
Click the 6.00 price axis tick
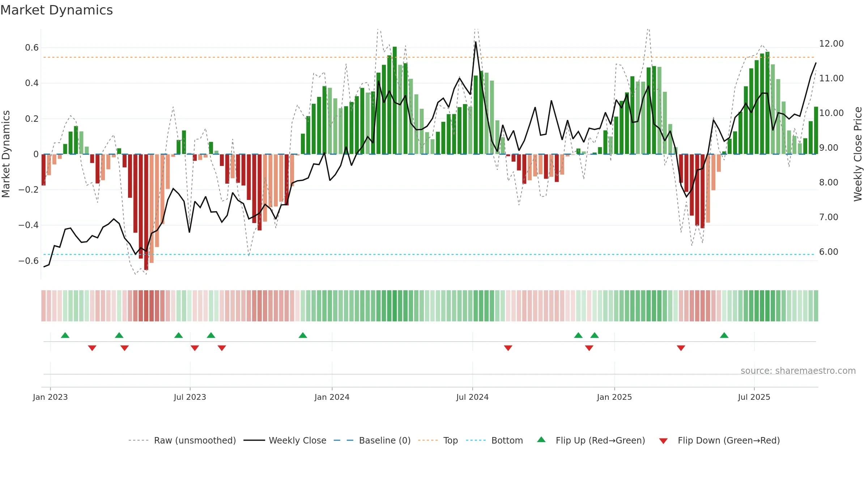click(829, 252)
